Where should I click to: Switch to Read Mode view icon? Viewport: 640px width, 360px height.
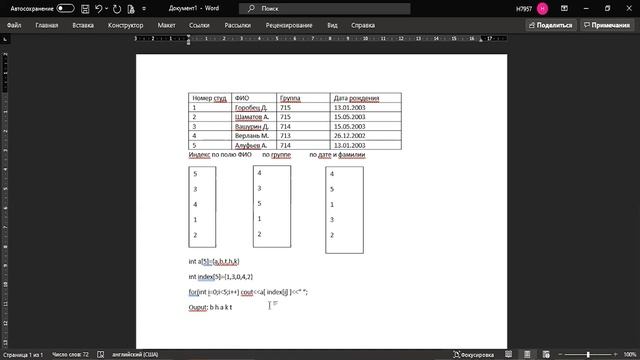coord(509,355)
